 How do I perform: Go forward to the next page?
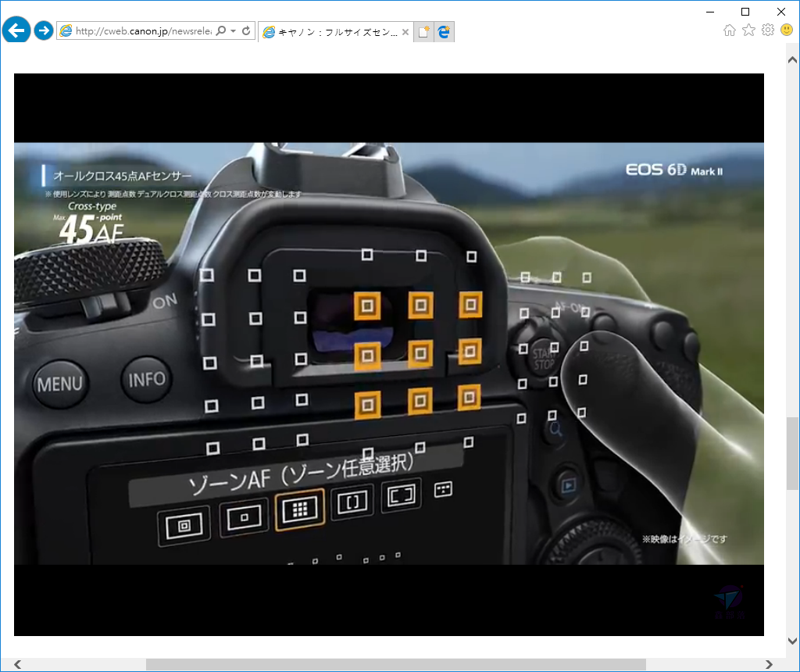tap(44, 30)
